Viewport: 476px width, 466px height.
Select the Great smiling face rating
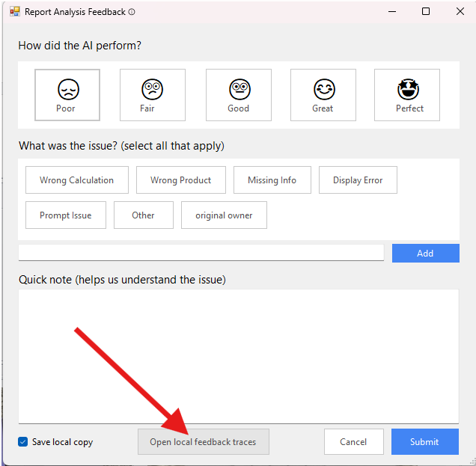323,95
